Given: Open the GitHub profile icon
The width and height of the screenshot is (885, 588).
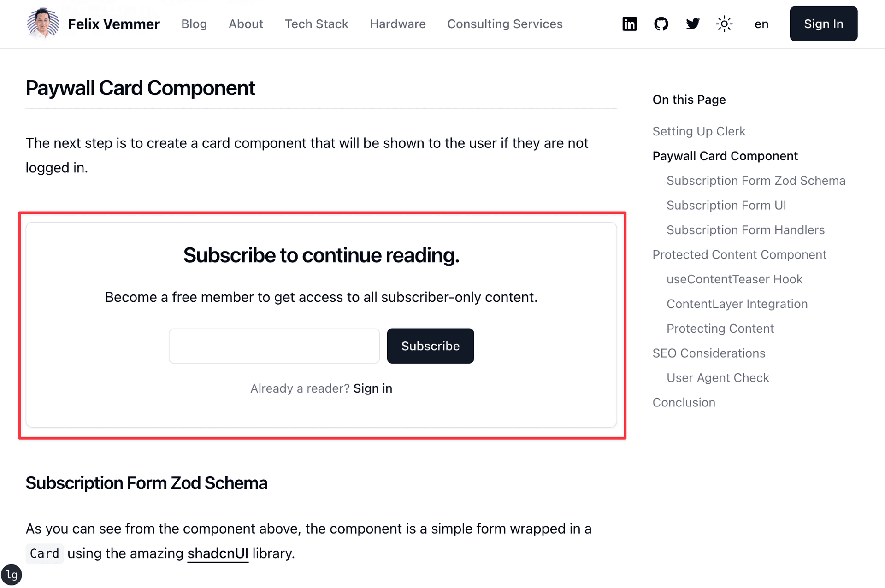Looking at the screenshot, I should [661, 24].
